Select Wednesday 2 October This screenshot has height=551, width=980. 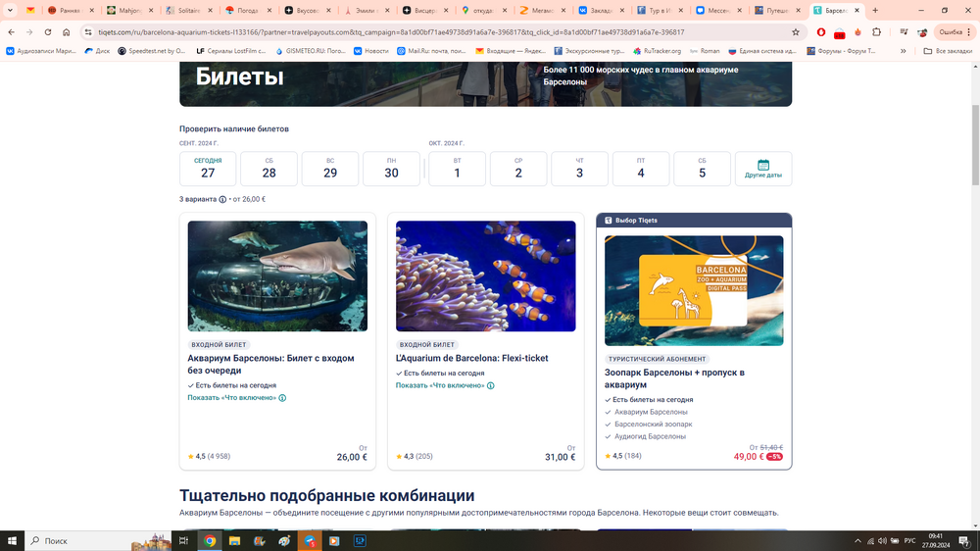518,169
